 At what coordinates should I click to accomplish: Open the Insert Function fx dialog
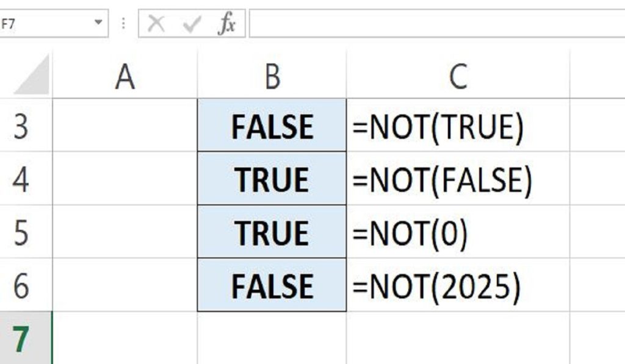click(x=227, y=24)
